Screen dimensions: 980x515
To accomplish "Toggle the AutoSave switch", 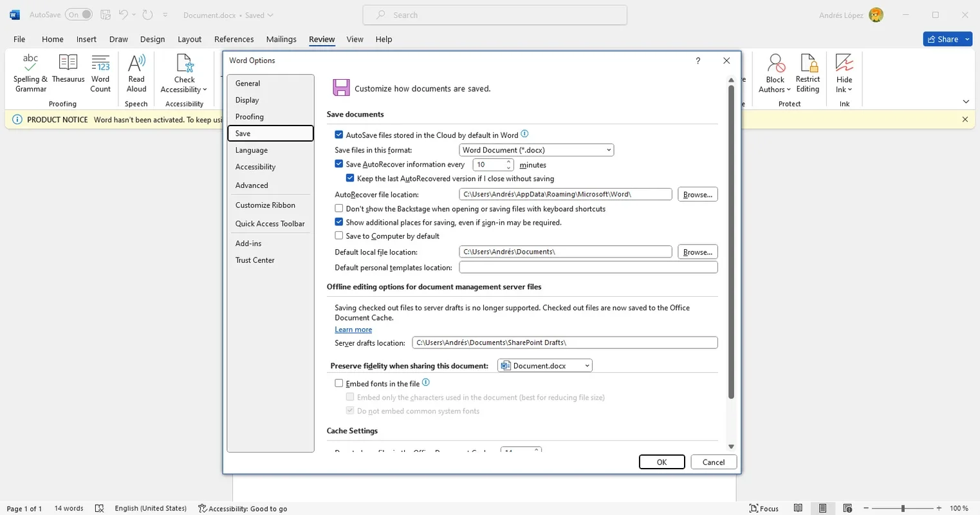I will click(x=79, y=15).
